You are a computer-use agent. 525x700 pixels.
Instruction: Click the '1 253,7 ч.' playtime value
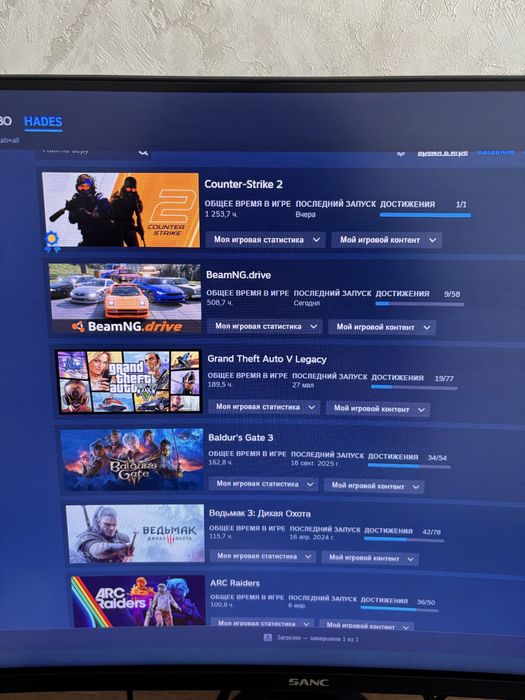221,214
